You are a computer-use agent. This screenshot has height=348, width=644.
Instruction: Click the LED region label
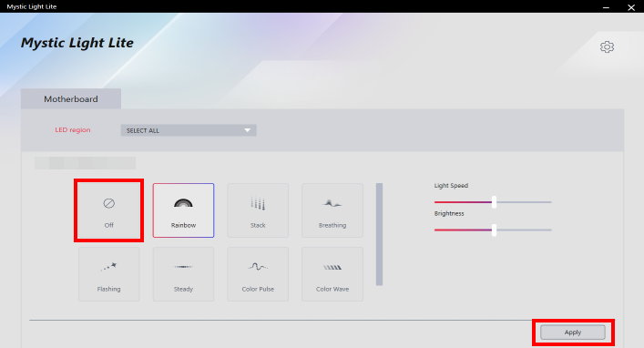[73, 130]
